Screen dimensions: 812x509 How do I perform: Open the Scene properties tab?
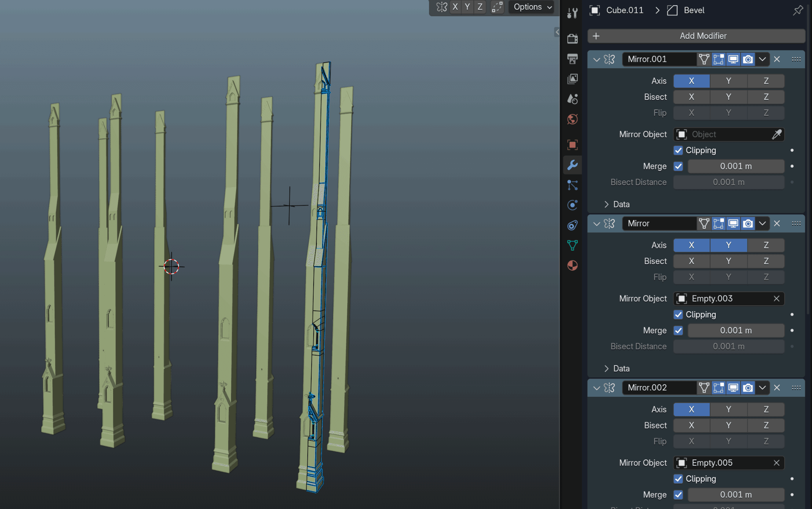[x=572, y=99]
